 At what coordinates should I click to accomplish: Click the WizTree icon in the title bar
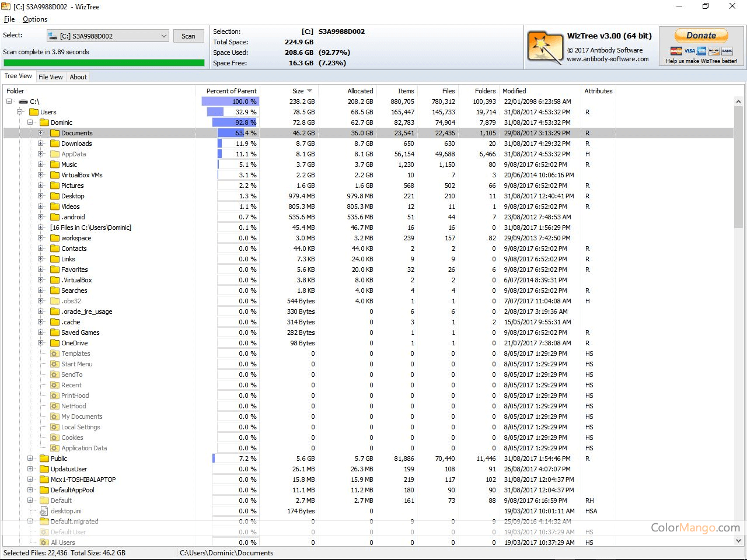8,6
